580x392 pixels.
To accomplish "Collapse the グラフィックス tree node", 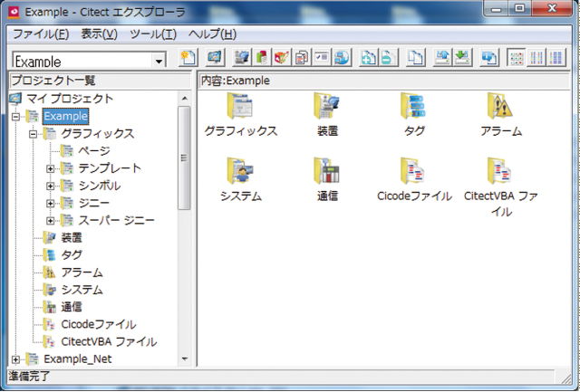I will point(34,134).
